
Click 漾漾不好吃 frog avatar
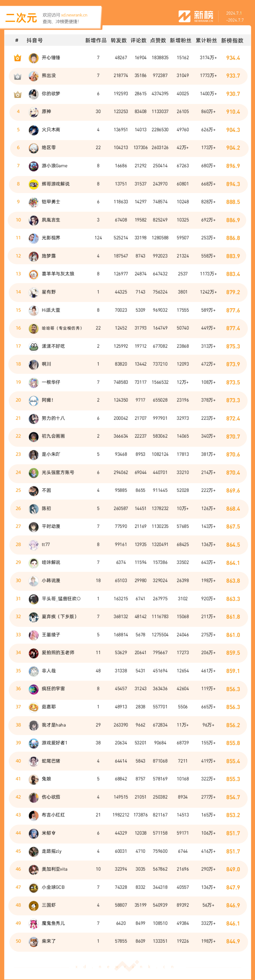[34, 347]
